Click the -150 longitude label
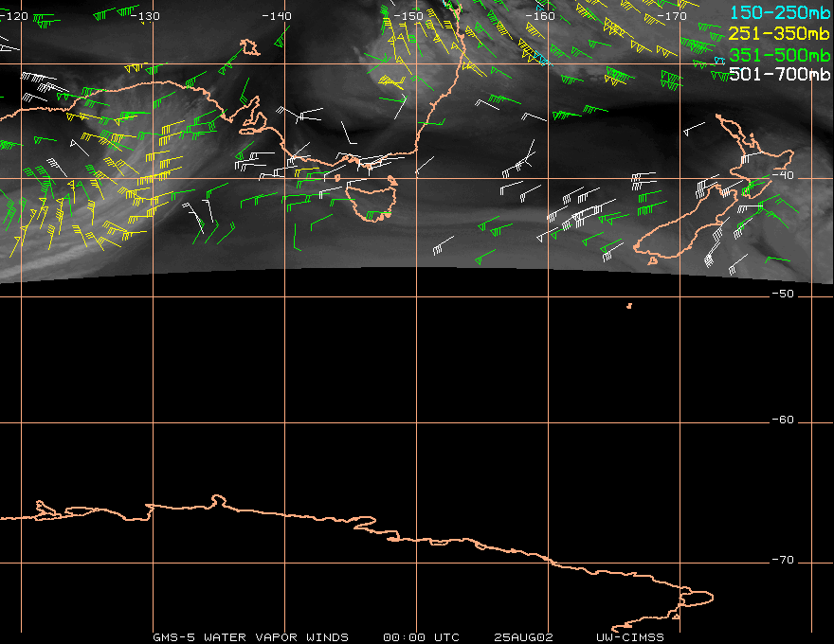 tap(408, 16)
